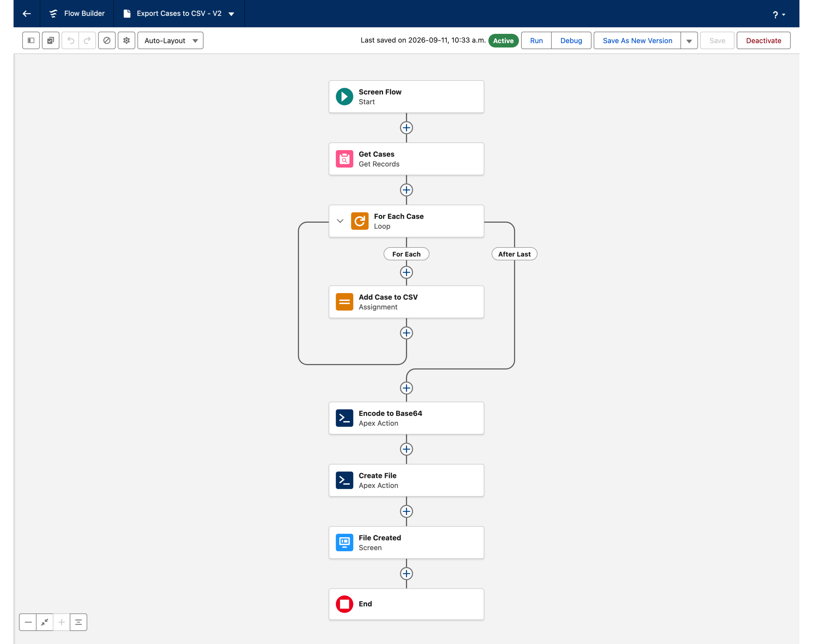The width and height of the screenshot is (813, 644).
Task: Click the File Created screen icon
Action: click(x=344, y=542)
